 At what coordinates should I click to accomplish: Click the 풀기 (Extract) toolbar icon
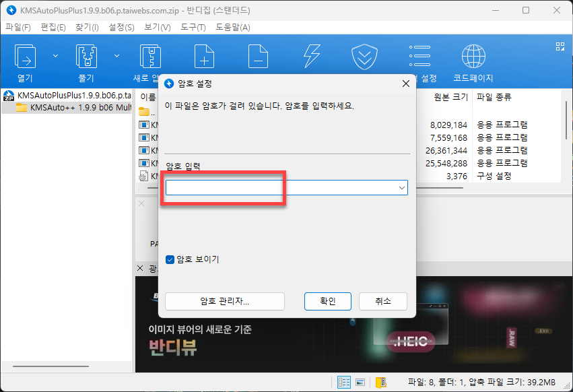87,57
